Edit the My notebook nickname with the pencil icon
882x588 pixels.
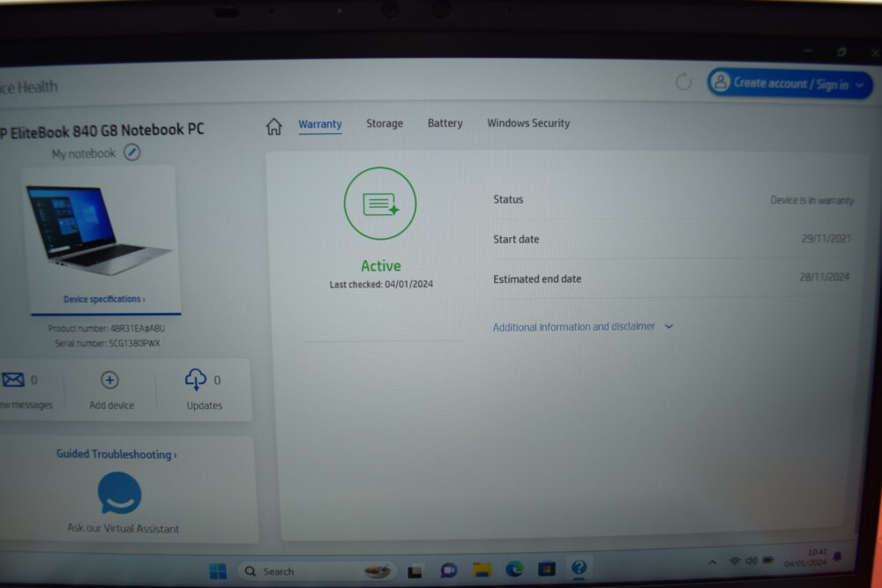[132, 153]
